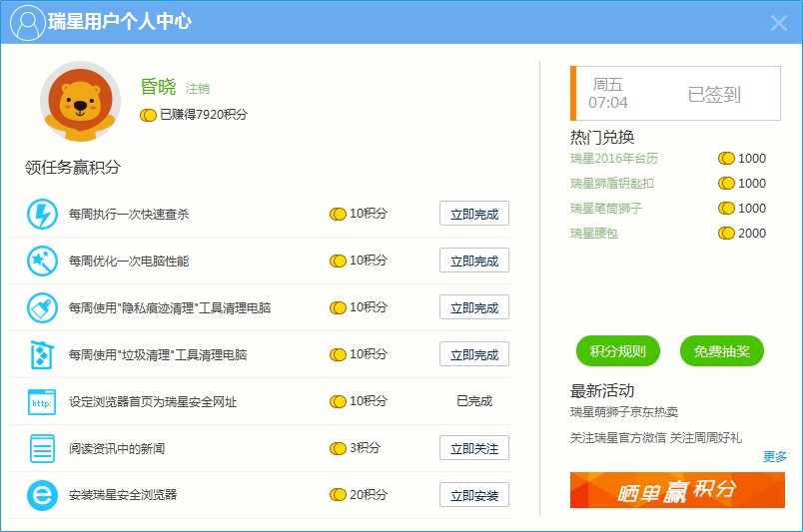
Task: Click the user profile icon in title bar
Action: [x=27, y=23]
